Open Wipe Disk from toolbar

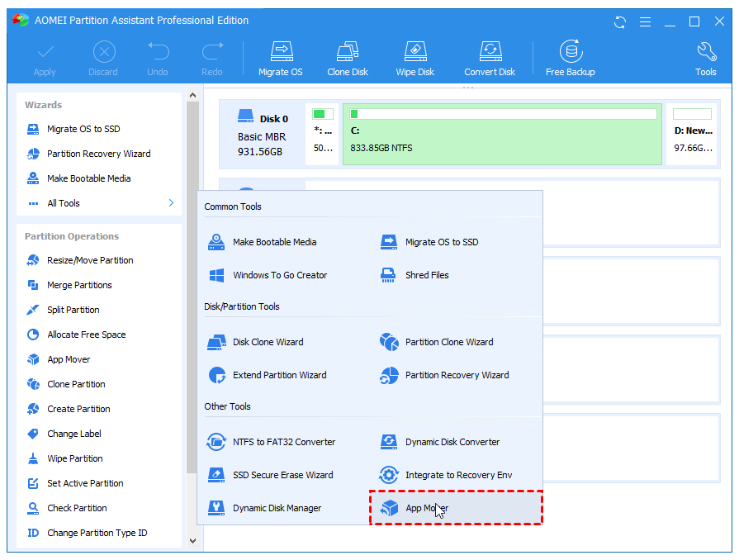(415, 59)
